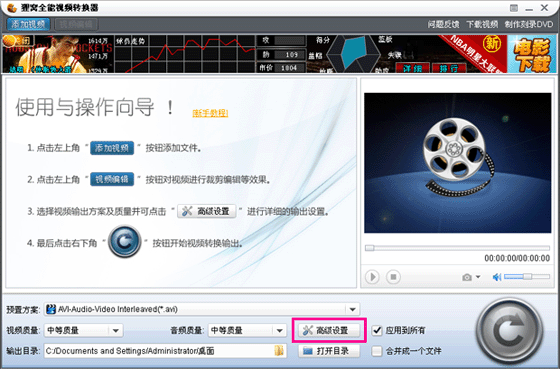
Task: Open 高级设置 advanced settings in the bottom panel
Action: coord(329,330)
